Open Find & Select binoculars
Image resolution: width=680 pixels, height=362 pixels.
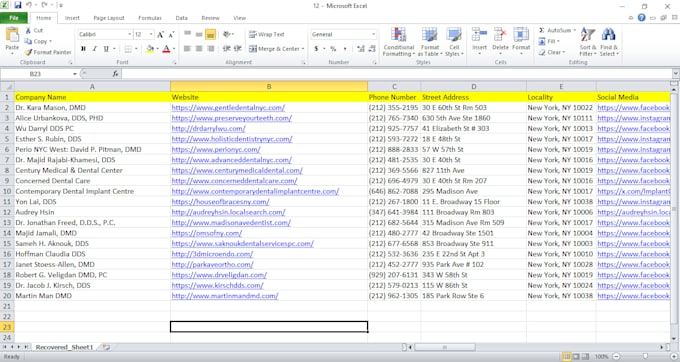click(609, 42)
